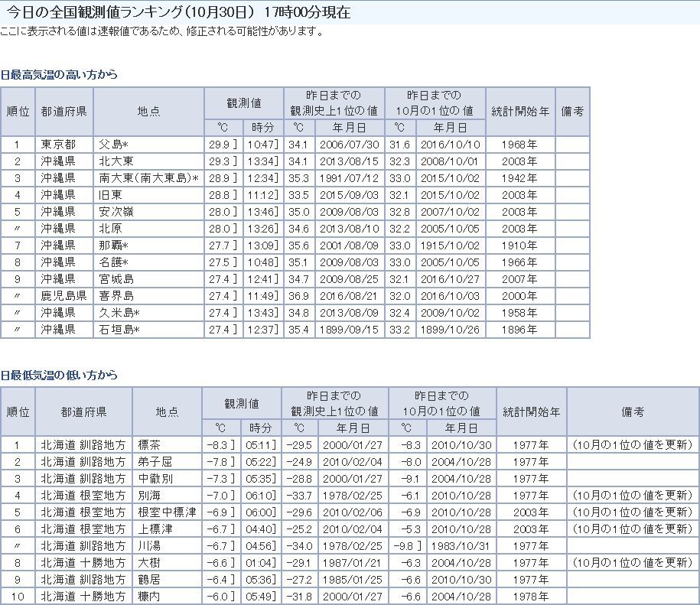Click the -8.3 observed value for 標茶
The height and width of the screenshot is (605, 700).
(x=217, y=444)
